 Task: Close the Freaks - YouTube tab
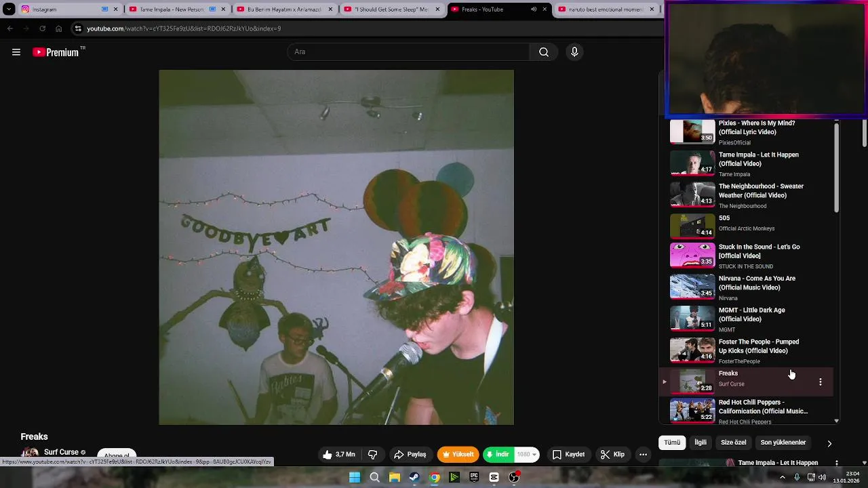[545, 9]
